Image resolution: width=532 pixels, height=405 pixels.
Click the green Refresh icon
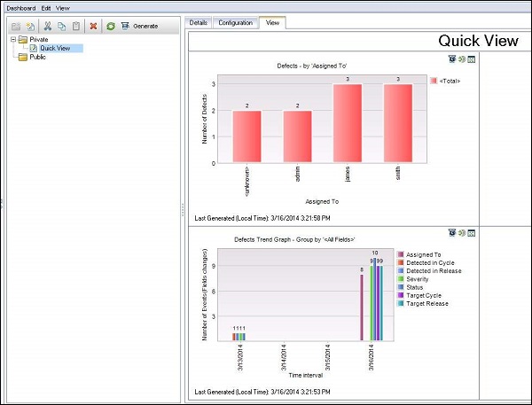[x=110, y=27]
